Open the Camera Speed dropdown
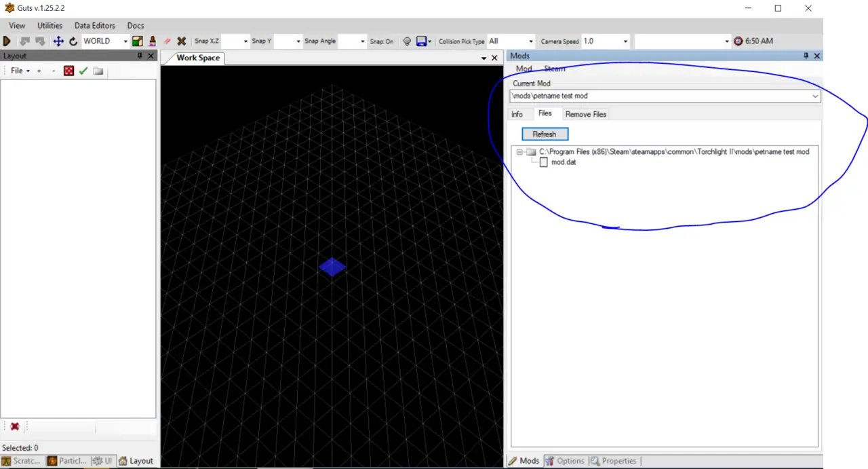The width and height of the screenshot is (868, 469). point(625,41)
